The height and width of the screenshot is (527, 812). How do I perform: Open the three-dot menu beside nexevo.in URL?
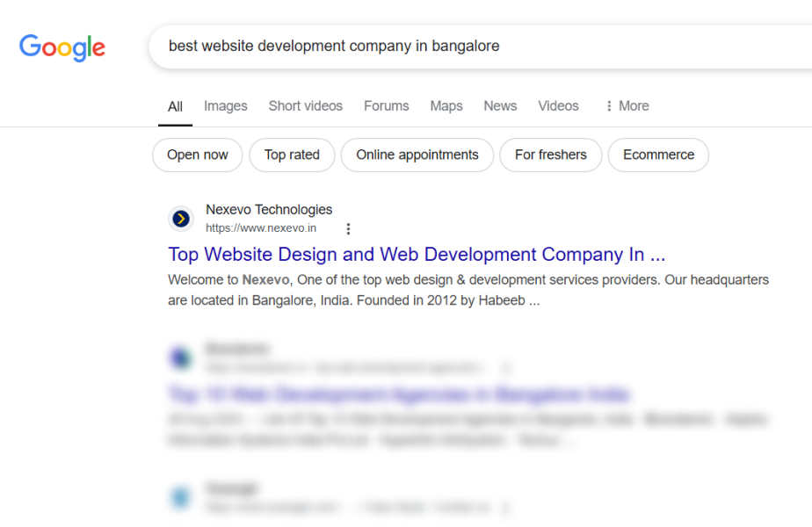(x=348, y=228)
